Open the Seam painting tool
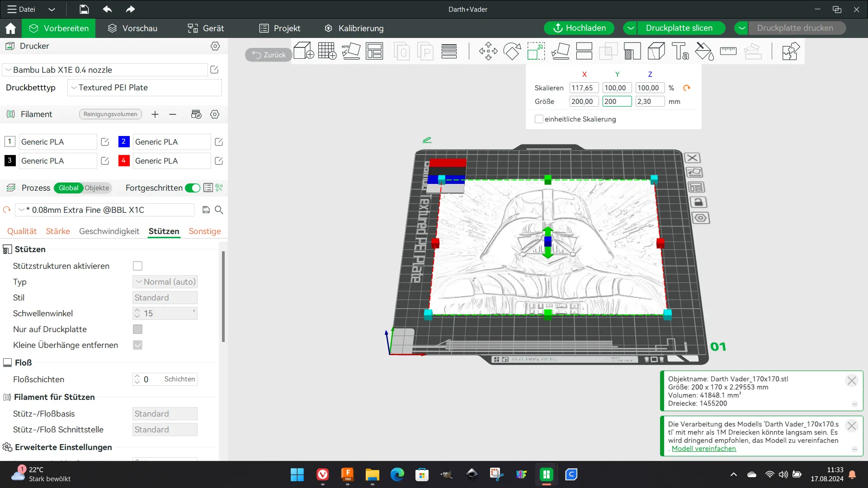 [x=656, y=51]
